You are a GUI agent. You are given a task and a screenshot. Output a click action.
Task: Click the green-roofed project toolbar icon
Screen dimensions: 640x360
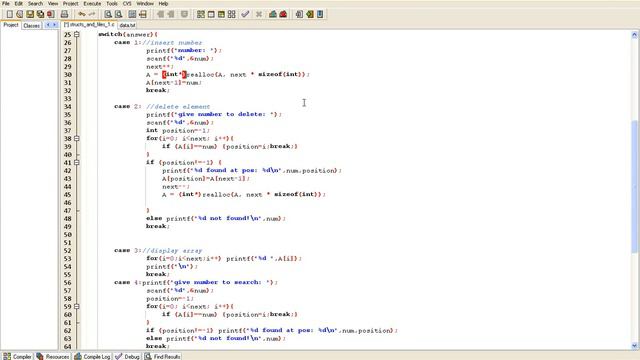273,14
